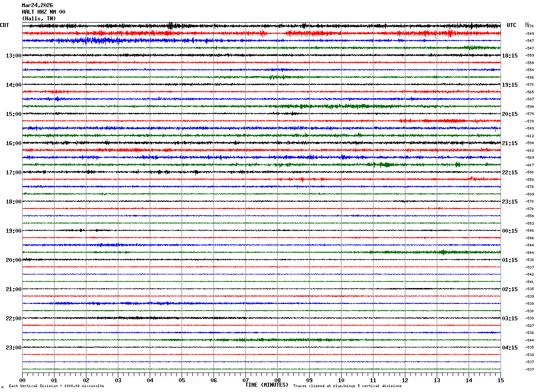
Task: Click the minute-axis tick label '05'
Action: [182, 380]
